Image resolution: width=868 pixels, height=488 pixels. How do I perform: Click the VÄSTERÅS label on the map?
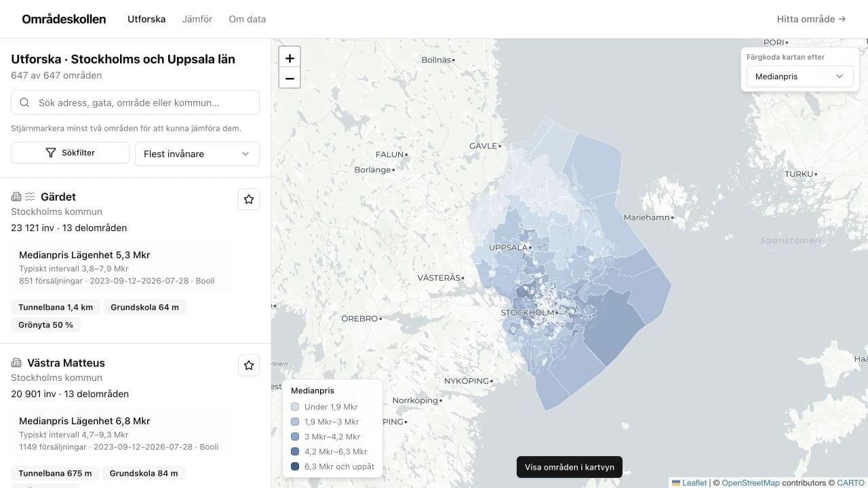tap(438, 278)
